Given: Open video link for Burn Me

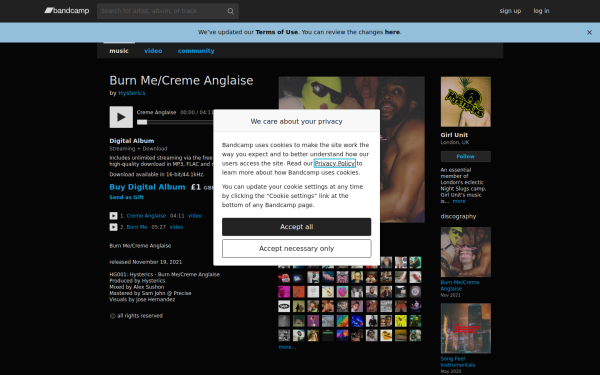Looking at the screenshot, I should 176,227.
